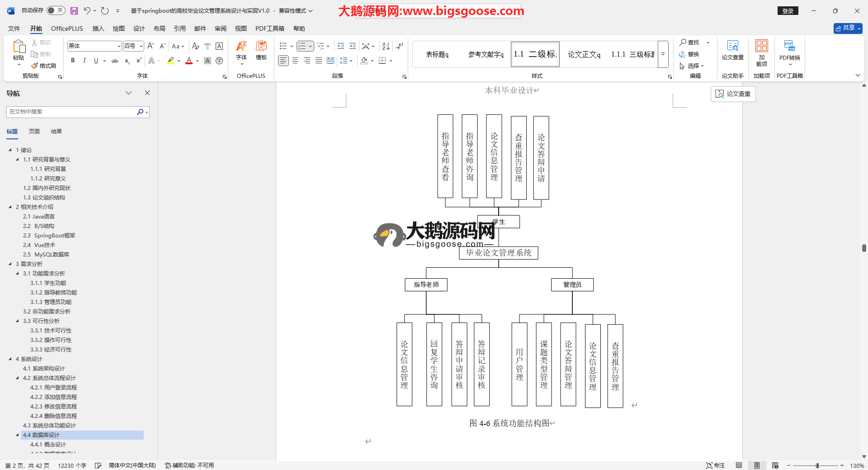Toggle superscript formatting
Image resolution: width=868 pixels, height=470 pixels.
(x=139, y=61)
